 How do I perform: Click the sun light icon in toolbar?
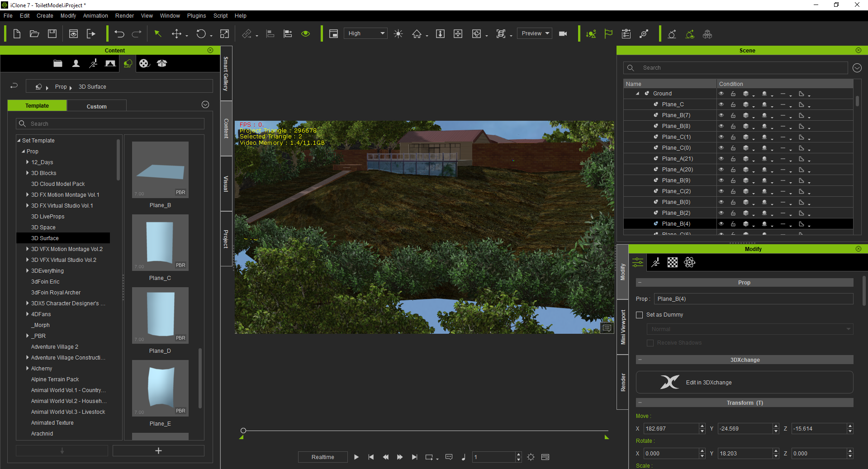(398, 34)
